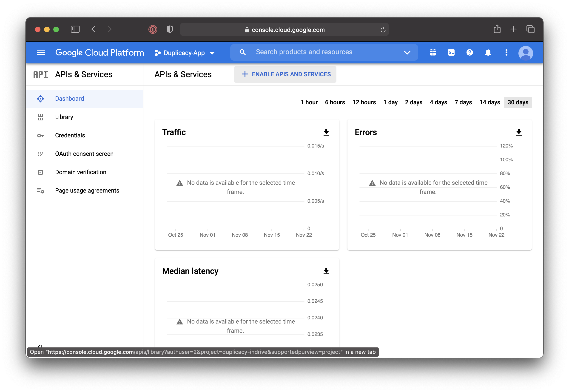The height and width of the screenshot is (392, 569).
Task: Select the 1 hour time range
Action: tap(309, 102)
